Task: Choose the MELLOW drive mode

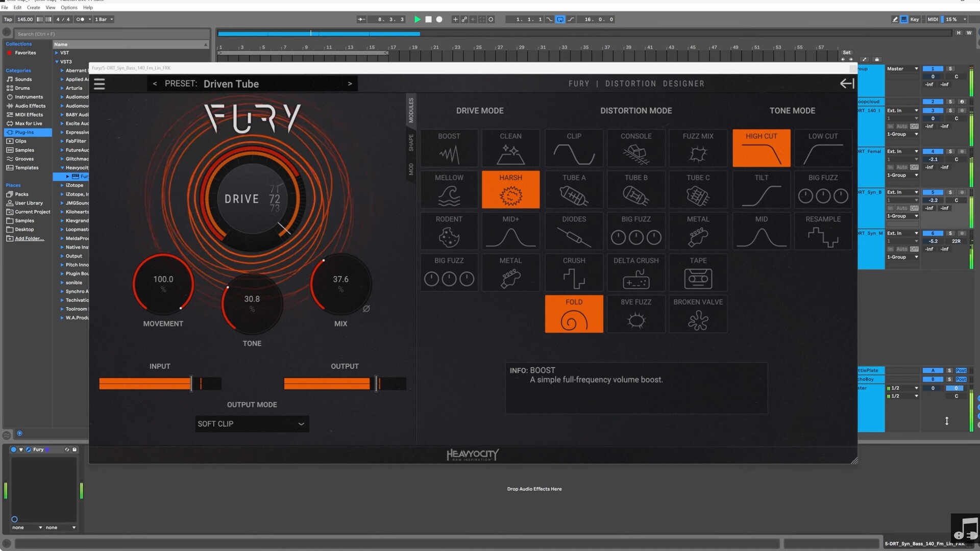Action: click(x=449, y=189)
